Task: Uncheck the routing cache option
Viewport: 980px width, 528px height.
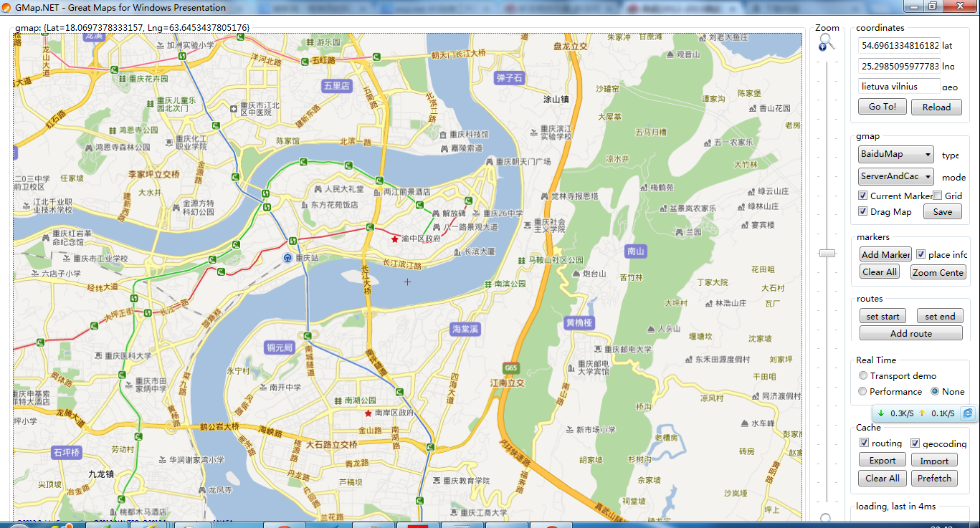Action: [865, 443]
